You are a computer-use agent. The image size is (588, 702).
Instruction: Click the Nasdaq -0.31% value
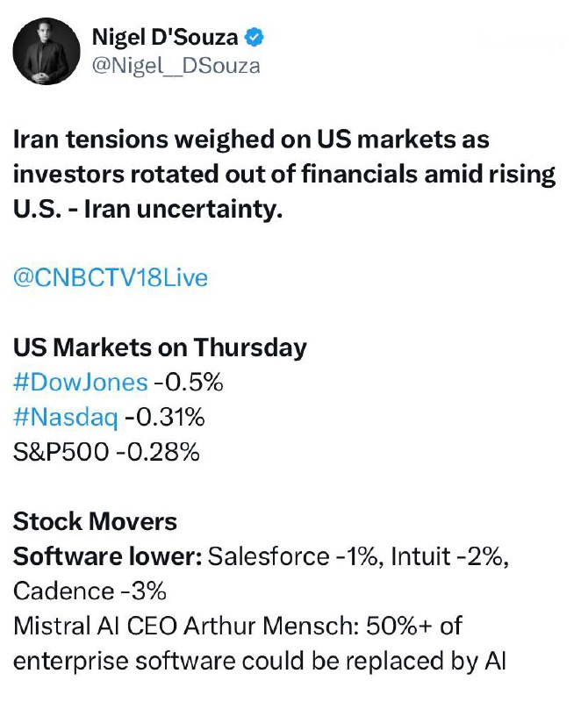[x=165, y=418]
